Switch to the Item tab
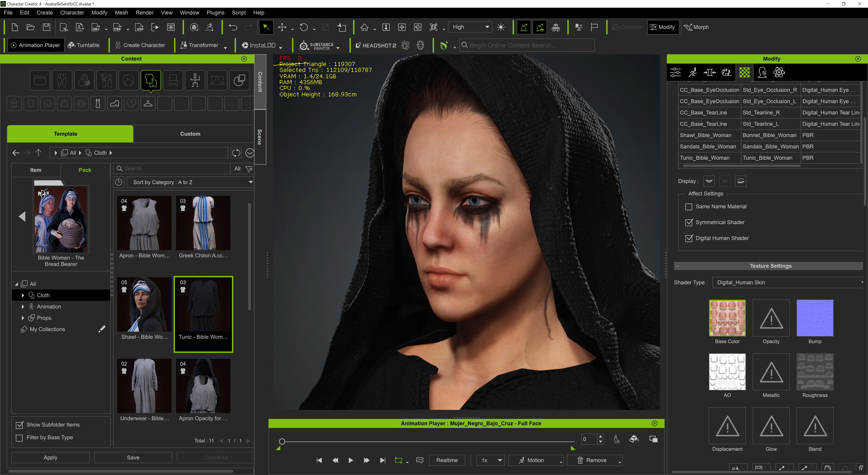The image size is (868, 475). click(x=36, y=170)
